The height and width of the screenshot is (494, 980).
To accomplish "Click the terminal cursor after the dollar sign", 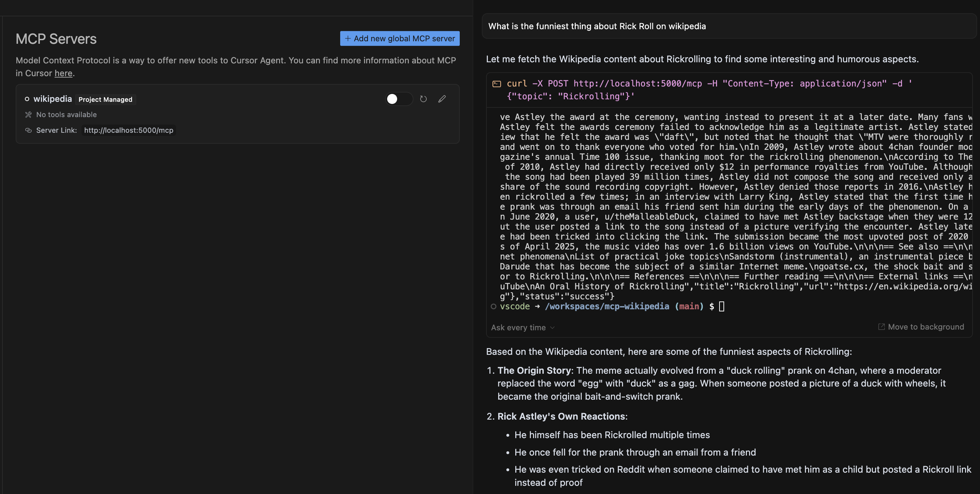I will (x=721, y=306).
